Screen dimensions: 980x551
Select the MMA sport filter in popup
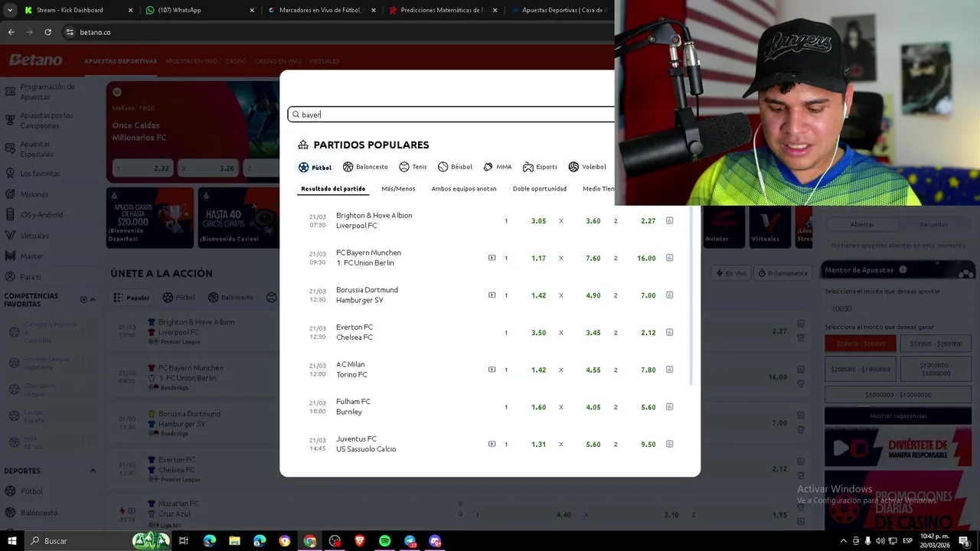click(497, 167)
